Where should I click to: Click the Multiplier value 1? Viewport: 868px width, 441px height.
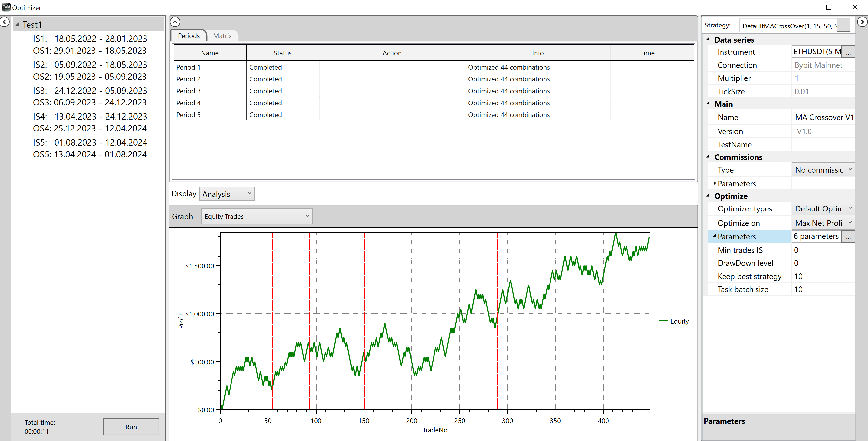click(824, 78)
